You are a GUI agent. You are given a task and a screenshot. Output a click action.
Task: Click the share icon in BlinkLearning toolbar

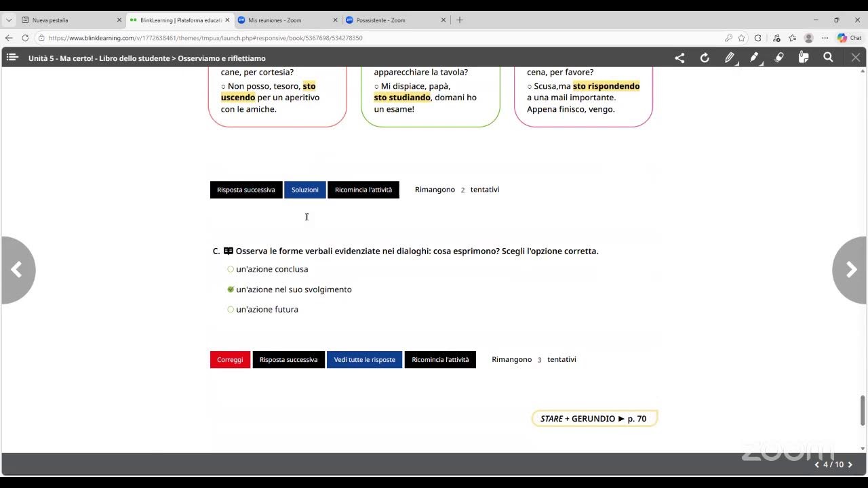tap(679, 58)
